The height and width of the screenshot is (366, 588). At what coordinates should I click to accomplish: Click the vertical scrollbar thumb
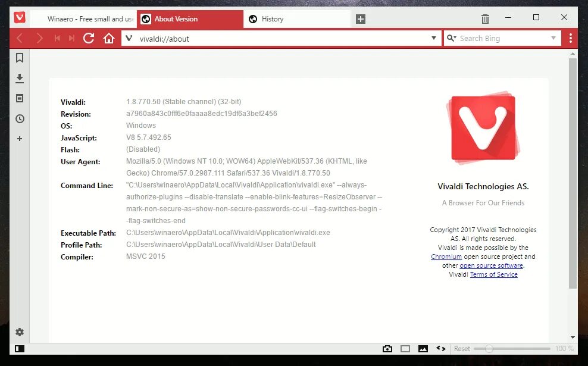573,173
